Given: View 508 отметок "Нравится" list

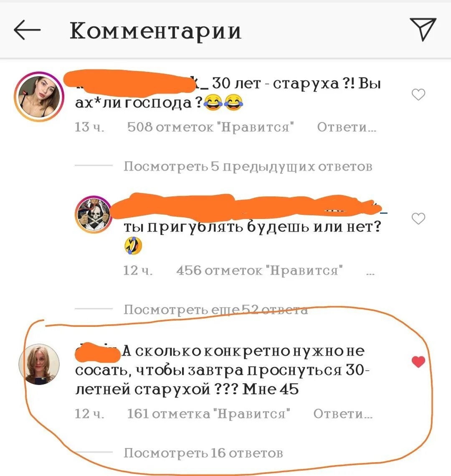Looking at the screenshot, I should tap(210, 127).
